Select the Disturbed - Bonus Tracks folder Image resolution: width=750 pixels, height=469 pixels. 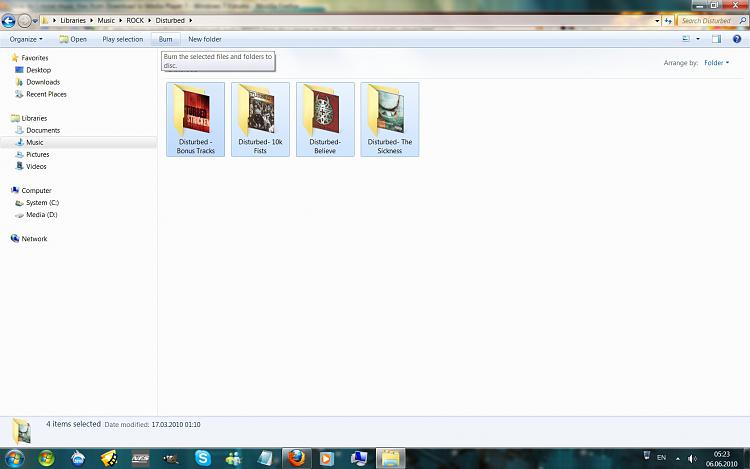pyautogui.click(x=196, y=120)
